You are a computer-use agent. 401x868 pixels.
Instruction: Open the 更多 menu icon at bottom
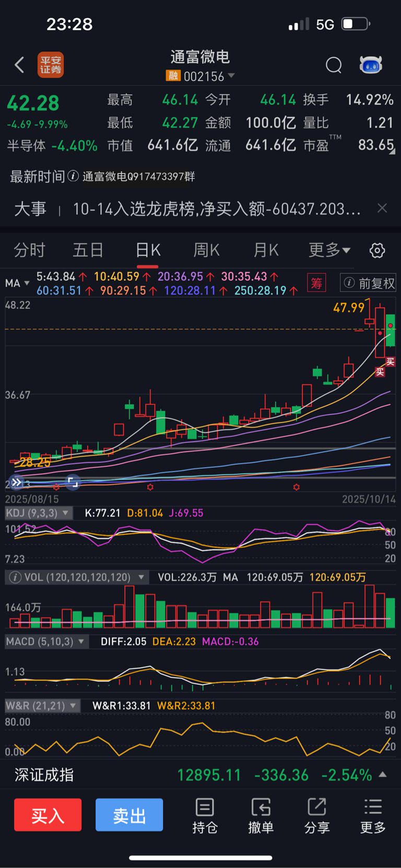tap(373, 816)
